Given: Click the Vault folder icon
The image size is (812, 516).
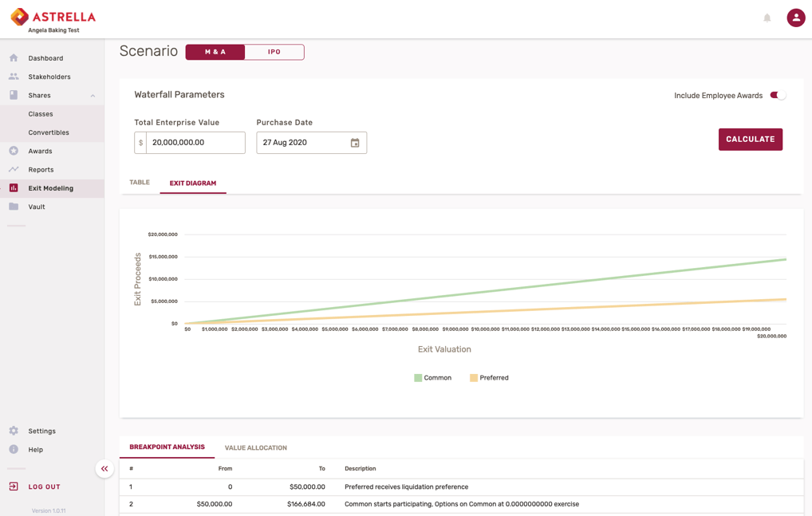Looking at the screenshot, I should point(14,207).
